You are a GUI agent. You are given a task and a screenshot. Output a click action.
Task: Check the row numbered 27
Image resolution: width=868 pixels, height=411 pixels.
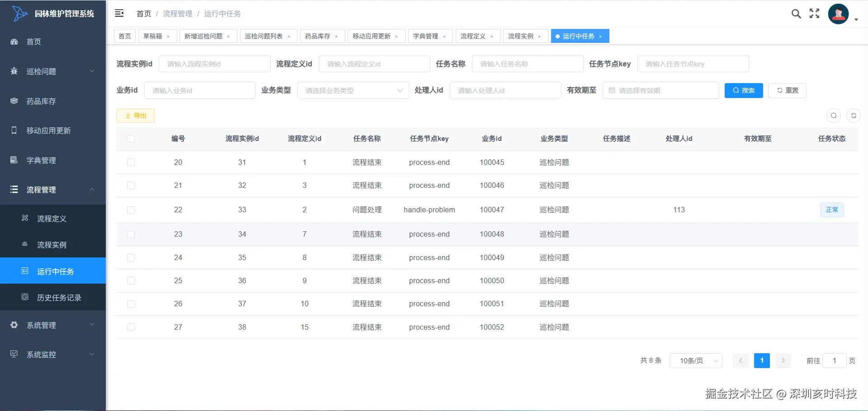[x=131, y=327]
